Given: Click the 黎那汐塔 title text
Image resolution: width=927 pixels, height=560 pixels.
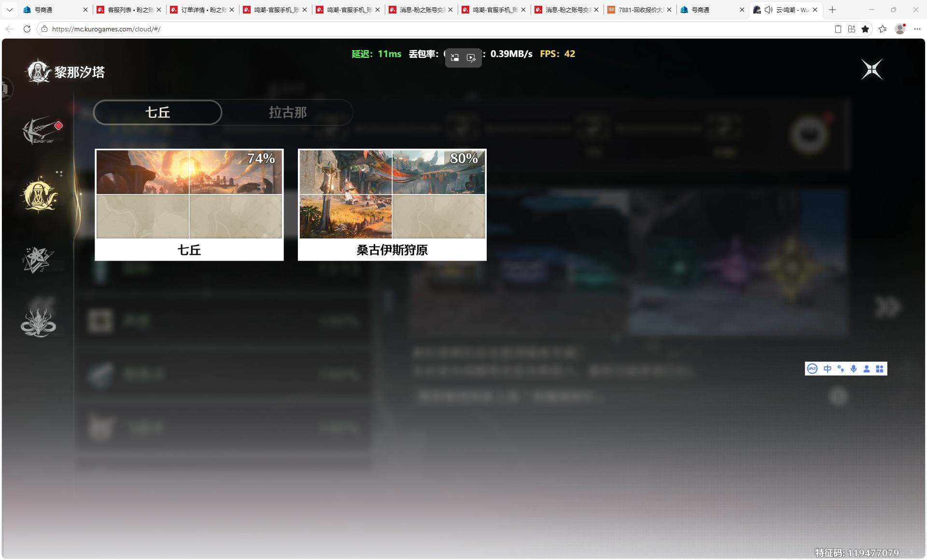Looking at the screenshot, I should (80, 72).
